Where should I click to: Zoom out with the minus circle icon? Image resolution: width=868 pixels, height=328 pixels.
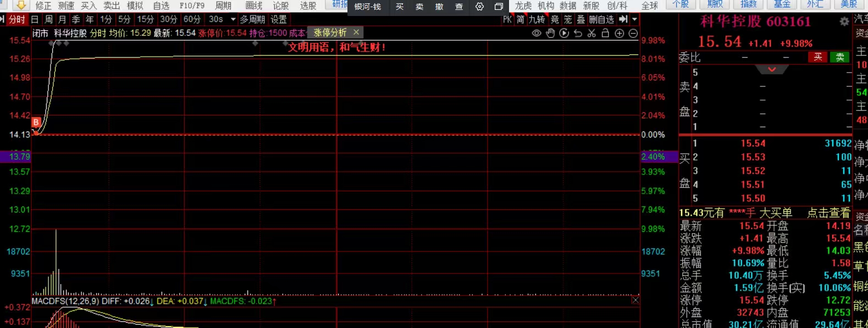(633, 33)
